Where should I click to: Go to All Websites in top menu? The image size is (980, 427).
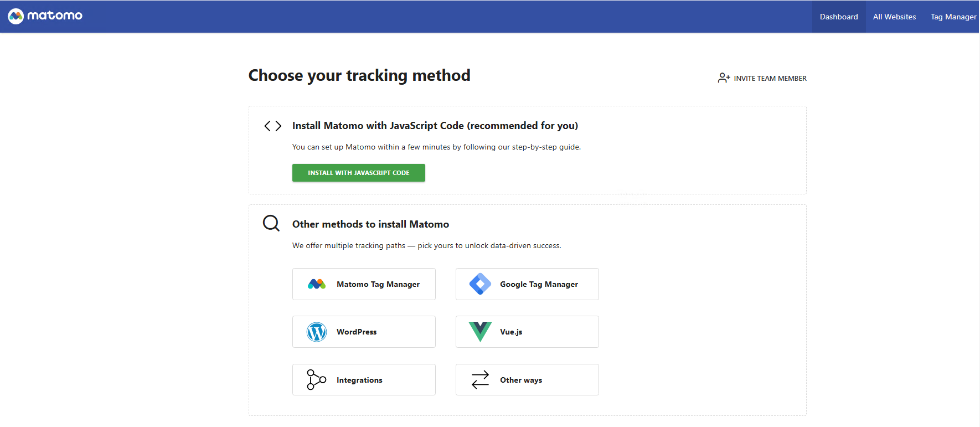click(894, 17)
